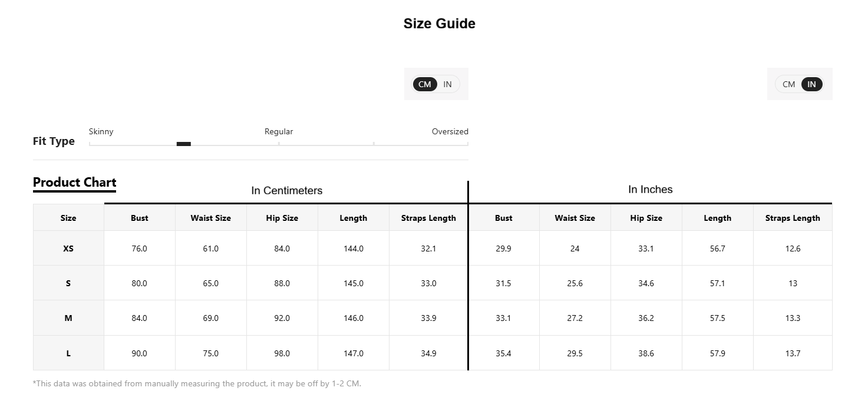Click the Size Guide title
868x414 pixels.
point(440,24)
